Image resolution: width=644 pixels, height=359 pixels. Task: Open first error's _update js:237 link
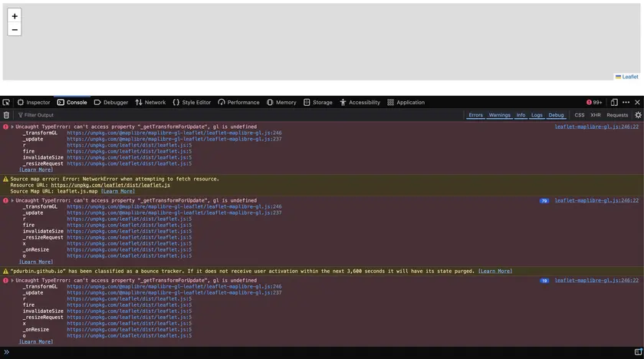174,140
